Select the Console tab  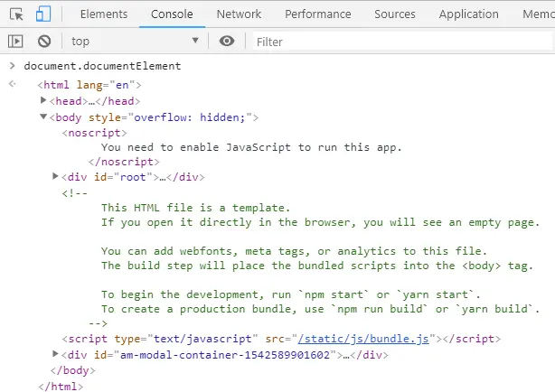172,14
